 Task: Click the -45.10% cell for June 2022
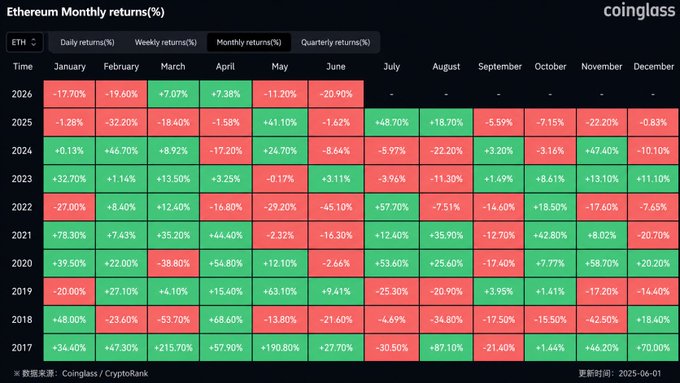[336, 207]
